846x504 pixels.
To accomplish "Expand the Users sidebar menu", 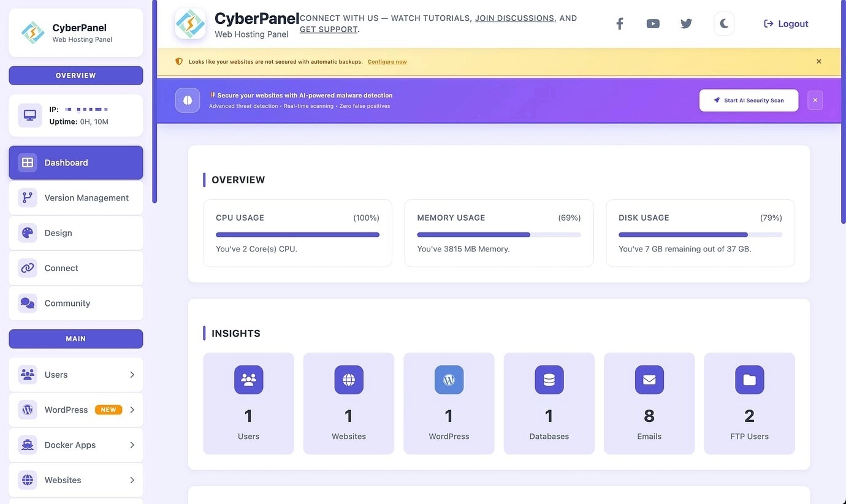I will coord(75,375).
